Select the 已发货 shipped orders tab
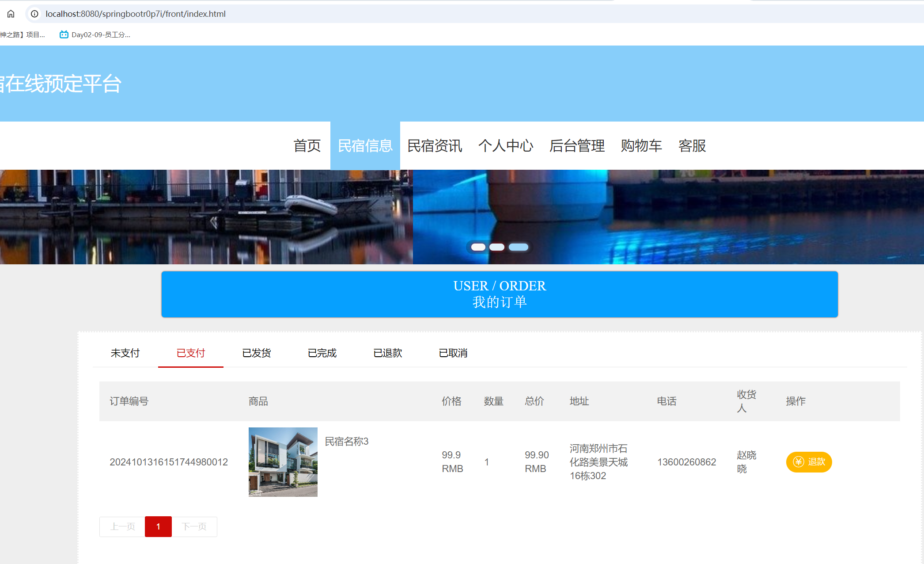Image resolution: width=924 pixels, height=564 pixels. tap(256, 353)
